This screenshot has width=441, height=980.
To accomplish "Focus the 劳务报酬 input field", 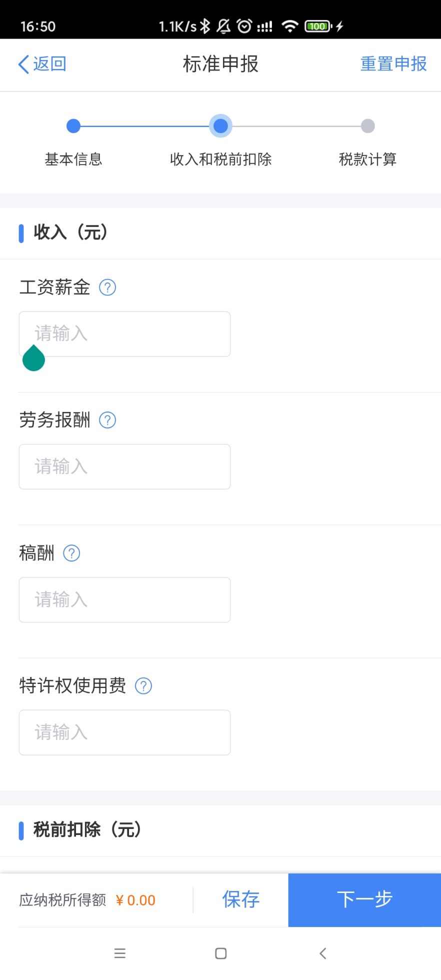I will [124, 466].
